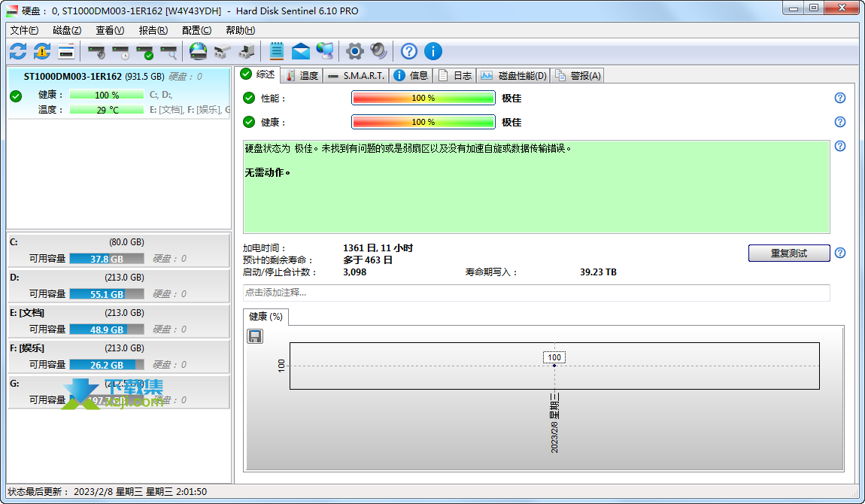
Task: Switch to the 综述 tab
Action: (258, 74)
